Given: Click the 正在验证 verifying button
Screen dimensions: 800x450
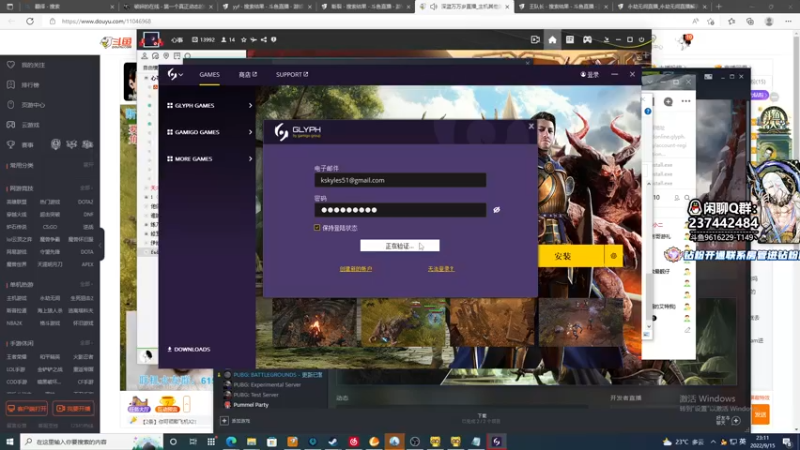Looking at the screenshot, I should (x=399, y=245).
